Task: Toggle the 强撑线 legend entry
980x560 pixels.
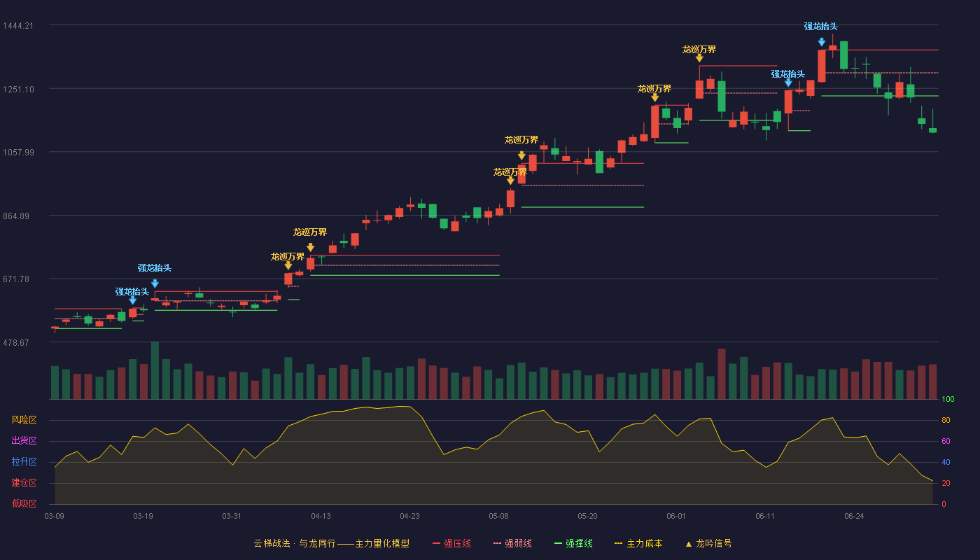Action: 573,543
